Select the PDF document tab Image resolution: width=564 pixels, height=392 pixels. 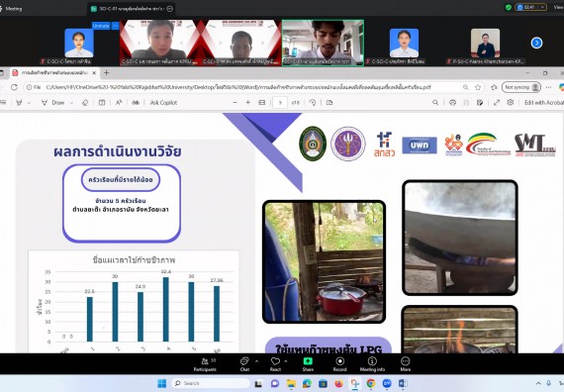[54, 72]
